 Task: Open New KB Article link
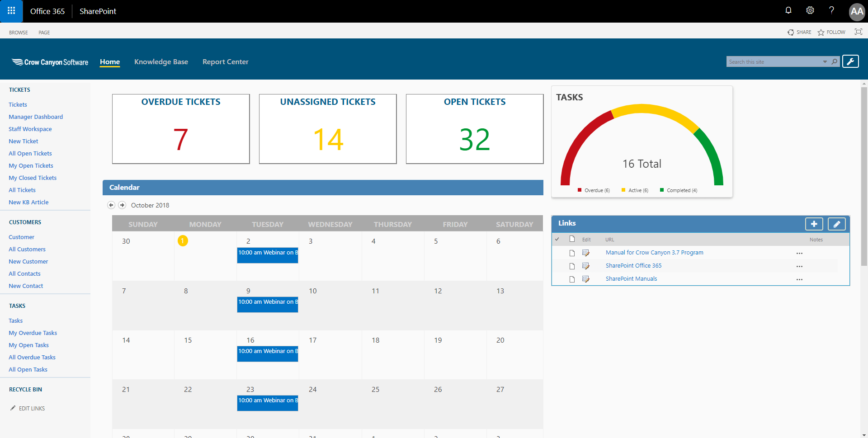coord(28,202)
